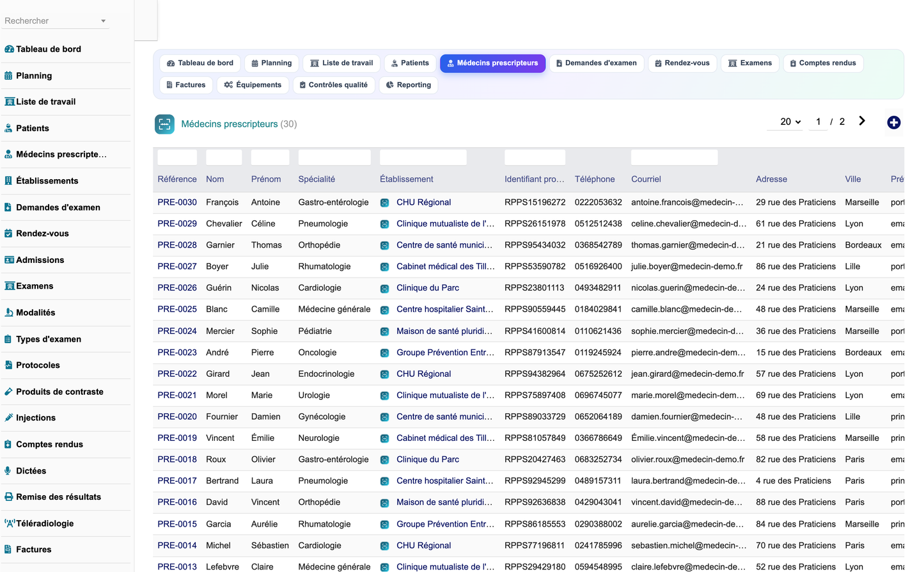Click establishment icon in PRE-0018 row

tap(384, 460)
